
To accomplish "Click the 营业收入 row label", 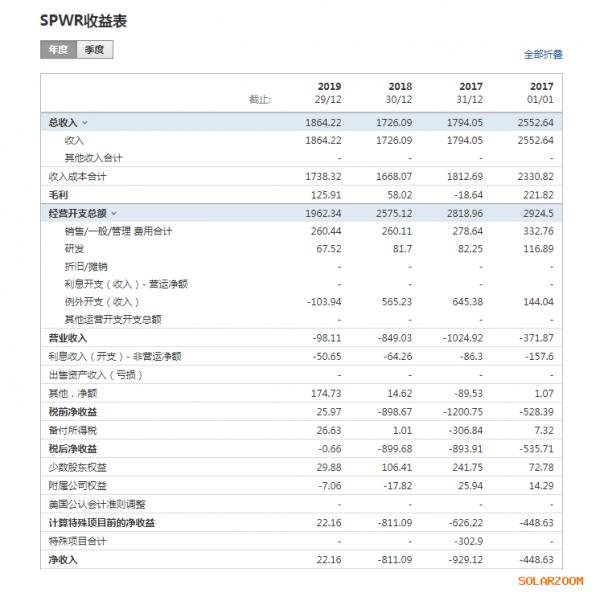I will 68,338.
